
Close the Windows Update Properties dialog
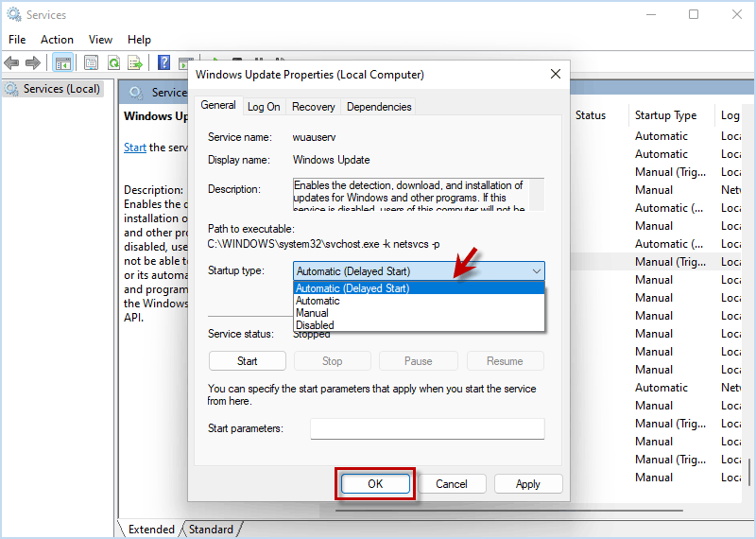coord(556,74)
